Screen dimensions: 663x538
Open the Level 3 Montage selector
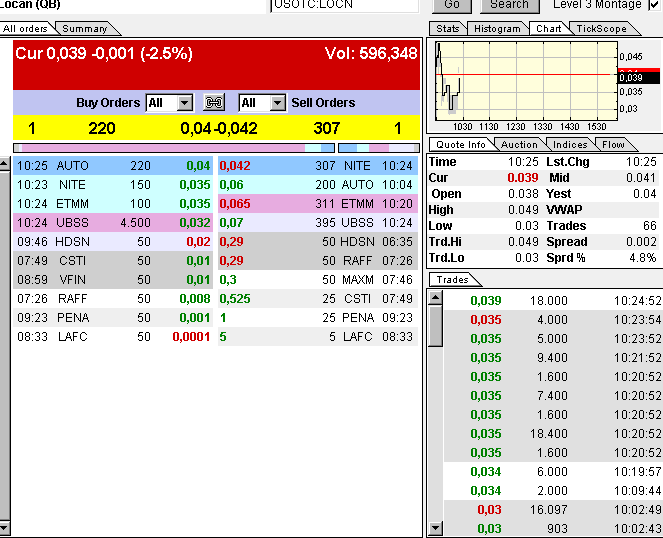point(654,5)
